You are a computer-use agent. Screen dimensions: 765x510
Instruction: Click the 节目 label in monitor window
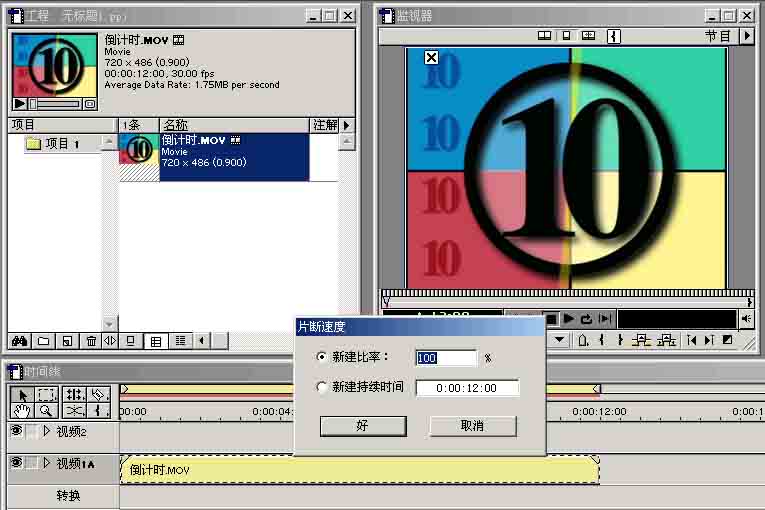(717, 36)
